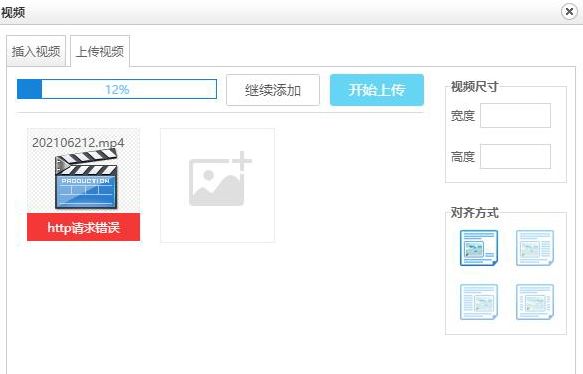This screenshot has width=583, height=374.
Task: Choose the bottom-left alignment option icon
Action: (479, 302)
